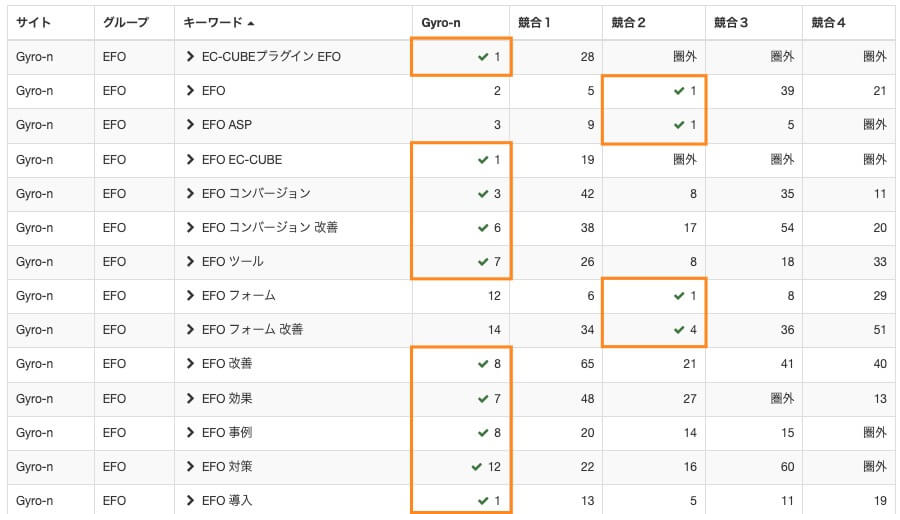Click the 競合2 checkmark in EFO row

pyautogui.click(x=679, y=91)
